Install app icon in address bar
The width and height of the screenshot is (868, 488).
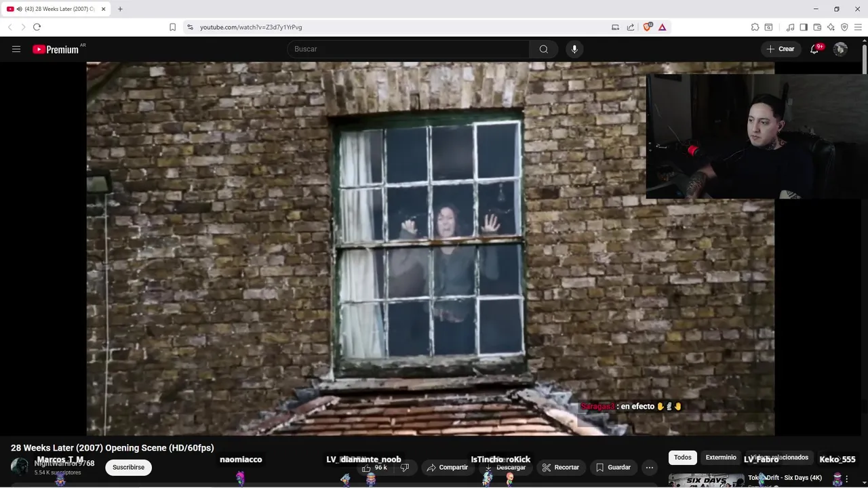(x=615, y=27)
